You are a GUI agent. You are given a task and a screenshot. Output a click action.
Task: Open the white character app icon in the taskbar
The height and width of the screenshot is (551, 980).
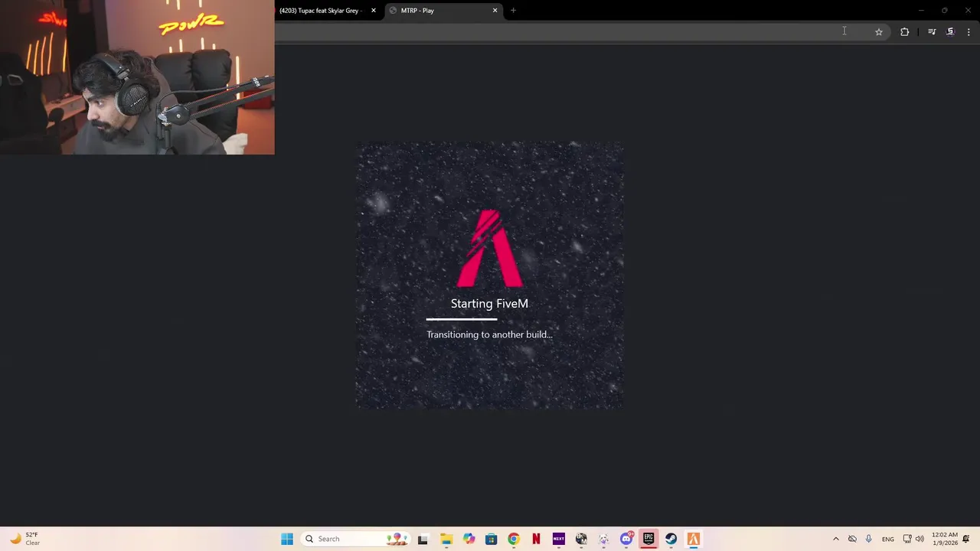click(x=603, y=539)
